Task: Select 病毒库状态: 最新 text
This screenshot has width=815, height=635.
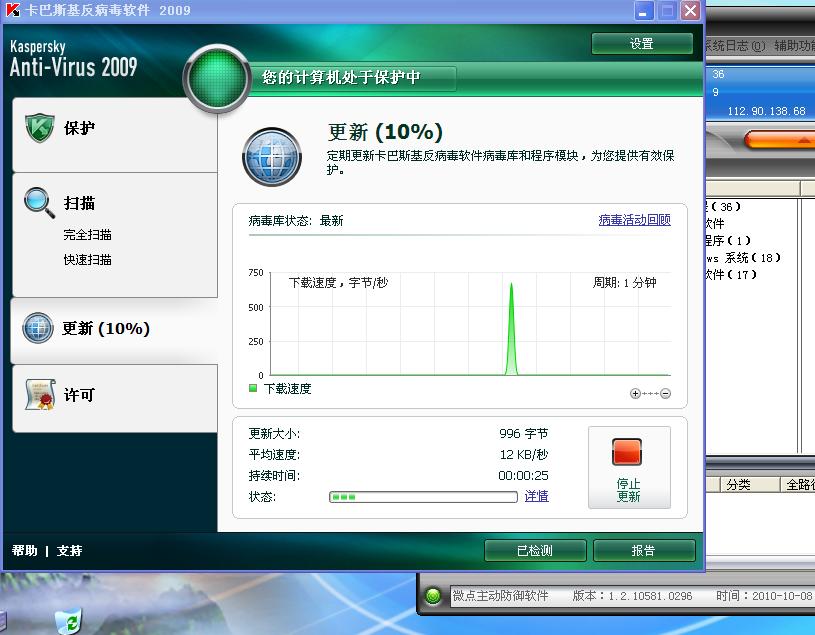Action: [296, 221]
